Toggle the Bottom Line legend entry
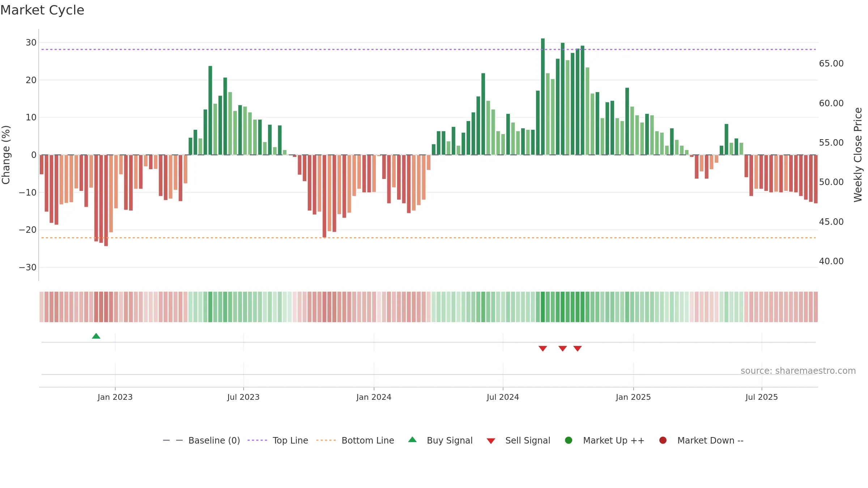The width and height of the screenshot is (868, 488). (355, 440)
